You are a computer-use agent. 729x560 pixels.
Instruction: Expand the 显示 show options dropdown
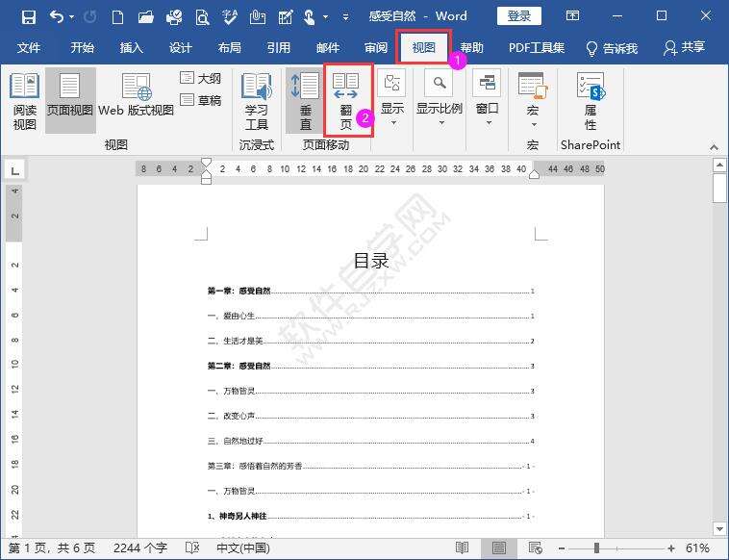392,98
